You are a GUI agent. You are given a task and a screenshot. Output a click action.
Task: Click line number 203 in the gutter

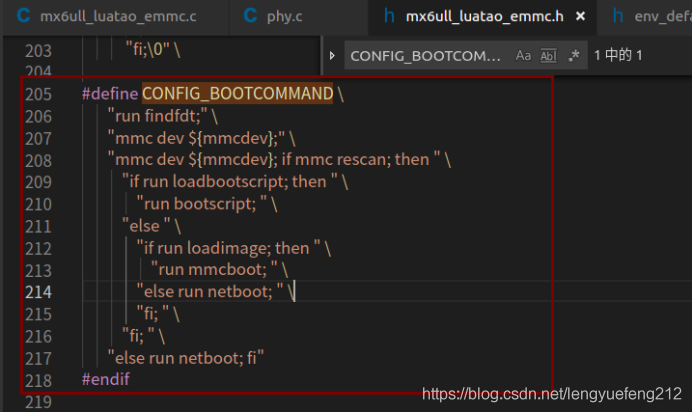click(38, 51)
